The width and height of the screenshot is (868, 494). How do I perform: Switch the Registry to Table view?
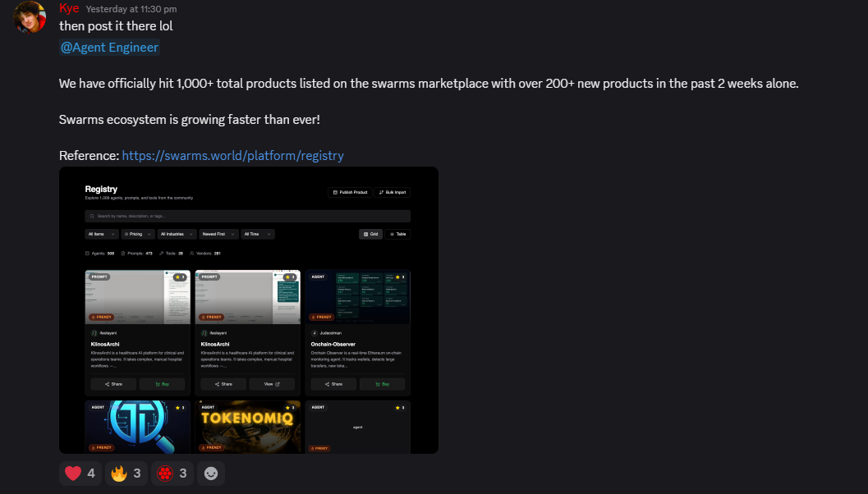point(398,234)
